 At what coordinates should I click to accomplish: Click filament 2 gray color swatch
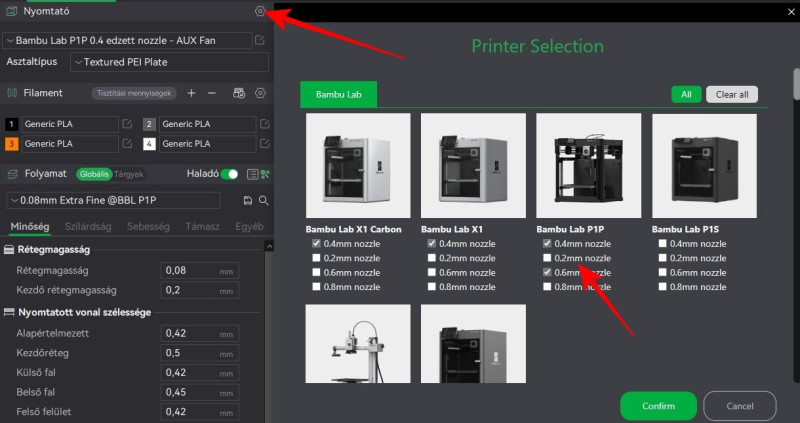click(149, 124)
